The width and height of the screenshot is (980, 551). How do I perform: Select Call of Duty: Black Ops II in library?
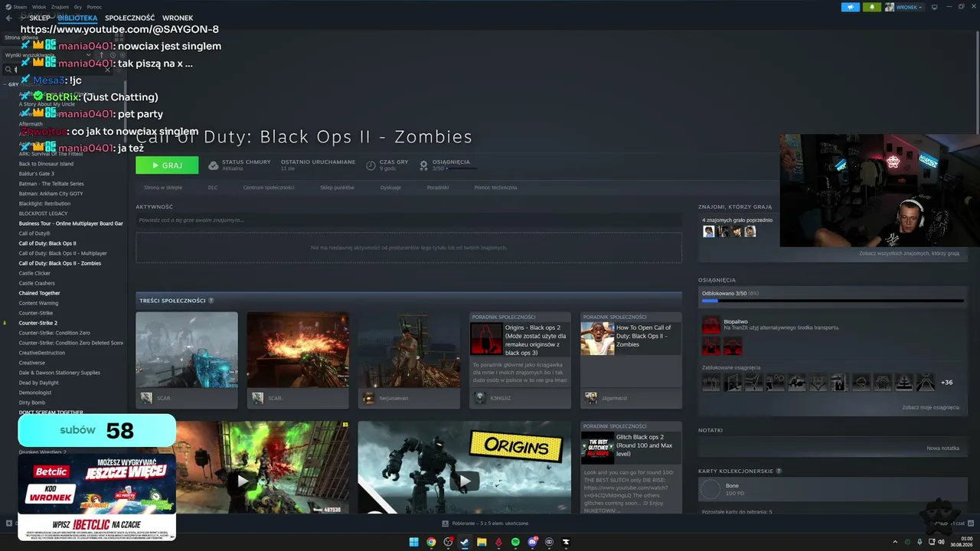[x=47, y=243]
